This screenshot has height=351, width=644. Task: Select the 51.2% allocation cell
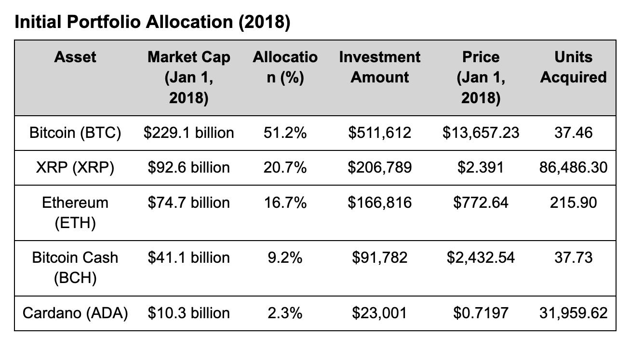[285, 133]
